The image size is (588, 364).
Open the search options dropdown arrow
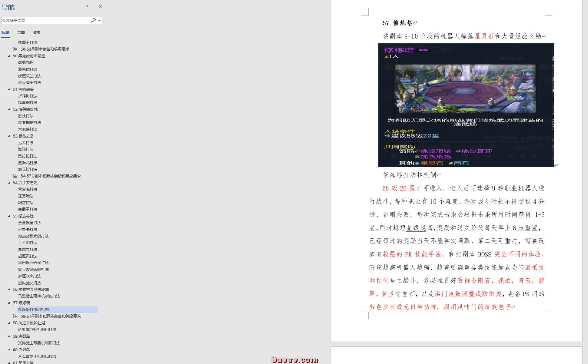[x=99, y=20]
